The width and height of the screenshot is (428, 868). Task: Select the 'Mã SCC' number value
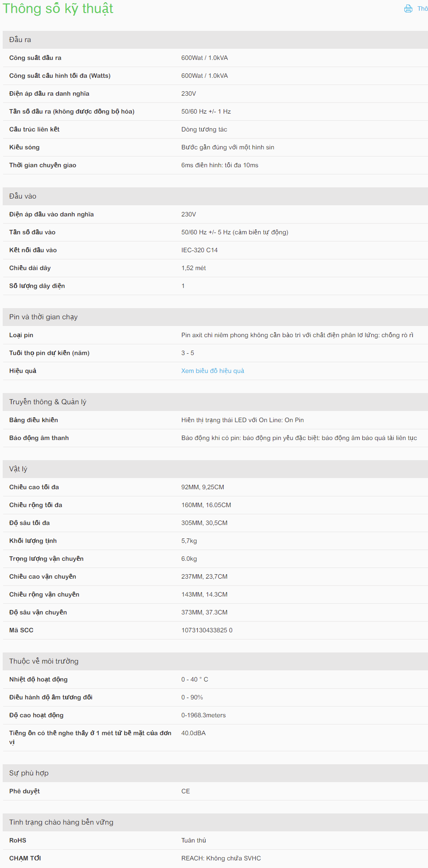pos(207,630)
